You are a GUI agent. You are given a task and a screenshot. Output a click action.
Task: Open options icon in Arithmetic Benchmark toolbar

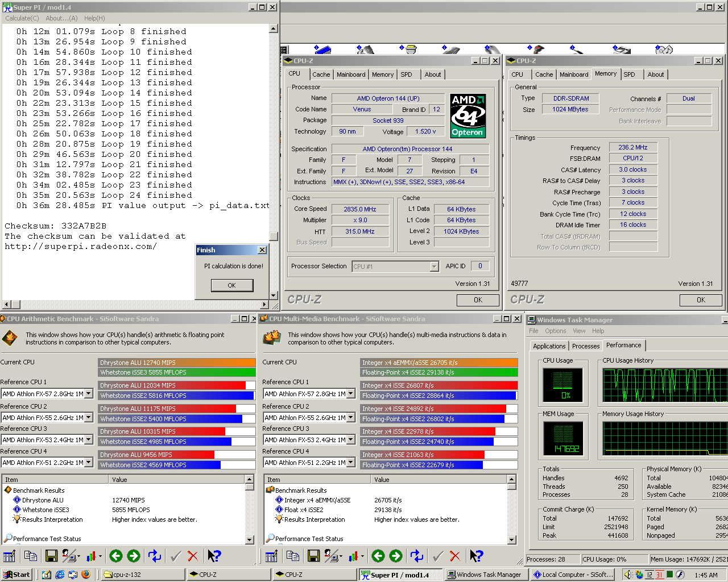9,556
